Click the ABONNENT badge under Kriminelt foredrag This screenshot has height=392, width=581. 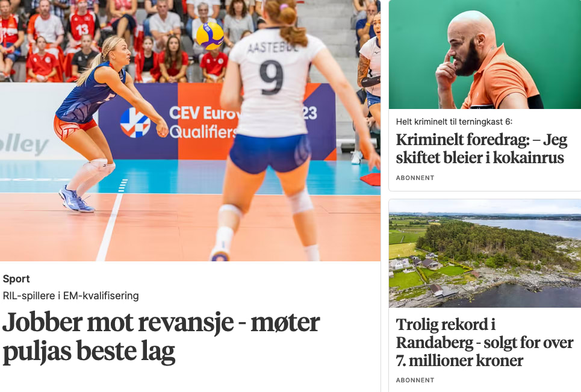tap(415, 178)
